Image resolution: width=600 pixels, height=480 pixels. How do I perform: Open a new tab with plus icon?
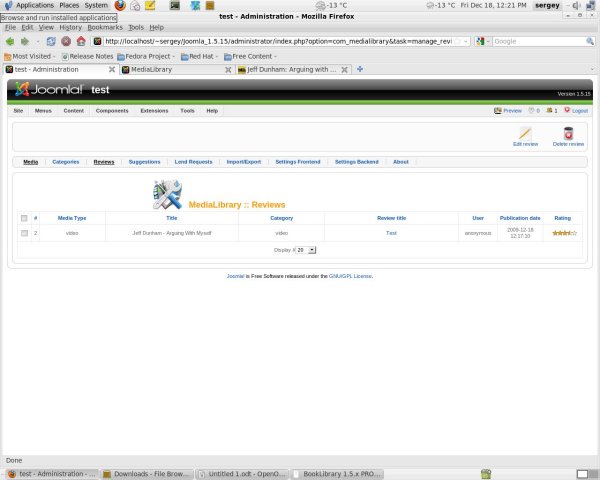coord(360,69)
